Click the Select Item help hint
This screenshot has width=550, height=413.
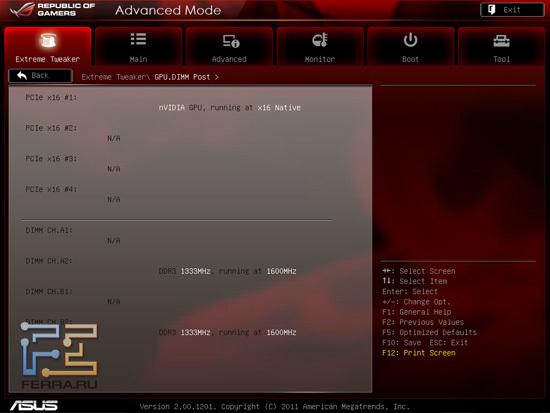pos(415,281)
